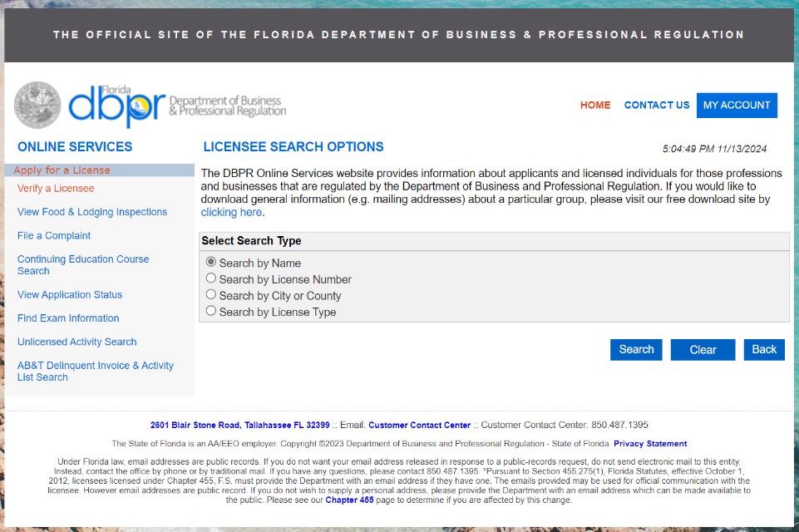This screenshot has width=799, height=532.
Task: Open the Privacy Statement link
Action: (x=650, y=444)
